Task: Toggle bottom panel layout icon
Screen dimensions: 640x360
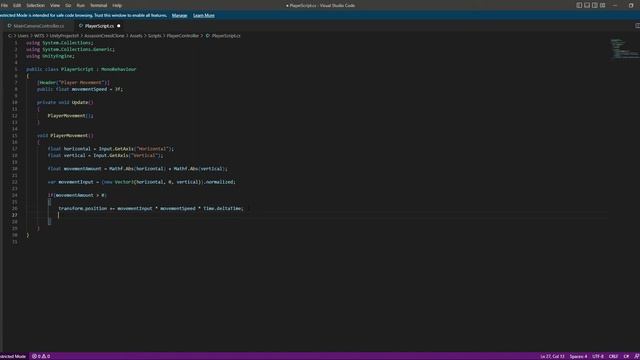Action: click(x=587, y=5)
